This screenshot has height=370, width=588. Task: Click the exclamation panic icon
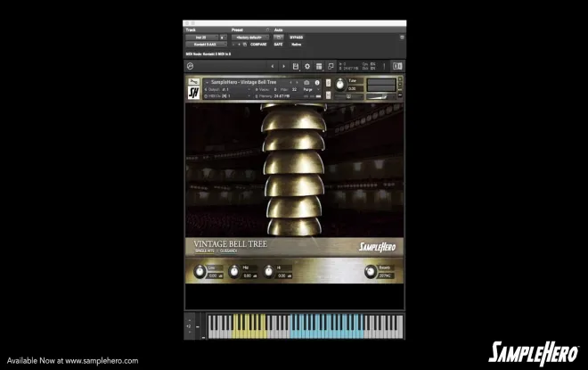point(384,66)
